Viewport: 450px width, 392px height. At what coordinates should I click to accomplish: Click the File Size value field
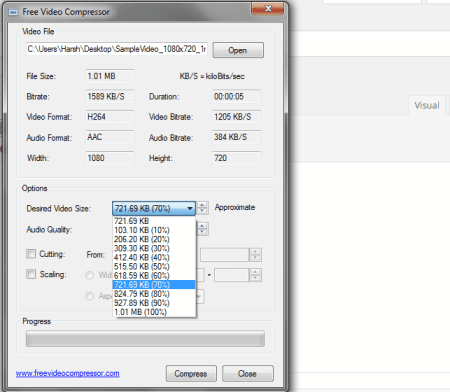pos(110,76)
